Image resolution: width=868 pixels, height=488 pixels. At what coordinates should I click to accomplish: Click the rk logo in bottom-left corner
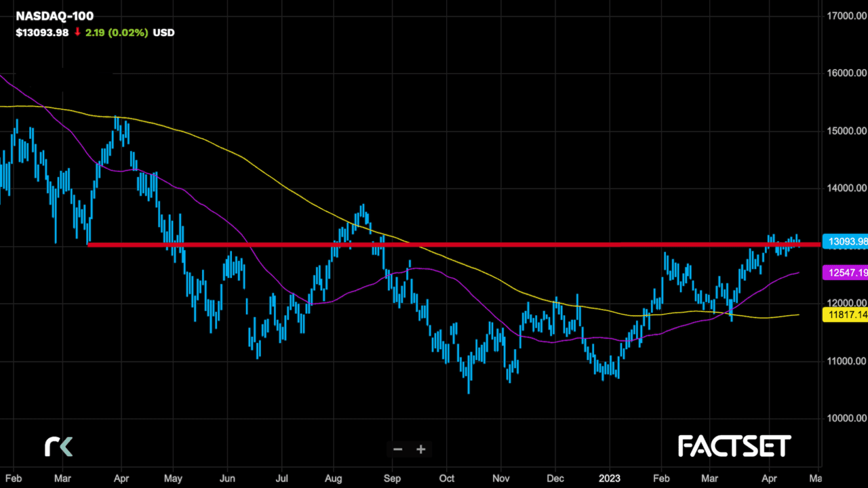(58, 446)
